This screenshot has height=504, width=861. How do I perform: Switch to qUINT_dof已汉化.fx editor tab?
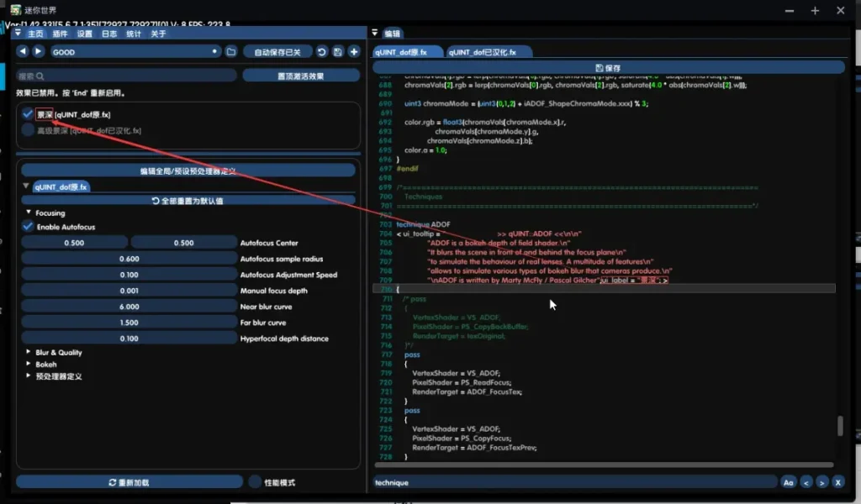tap(488, 52)
